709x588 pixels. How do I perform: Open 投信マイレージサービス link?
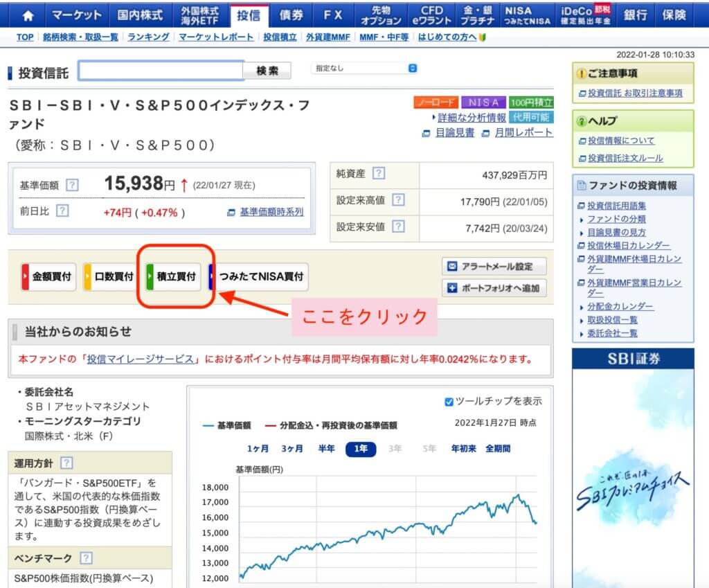[140, 359]
